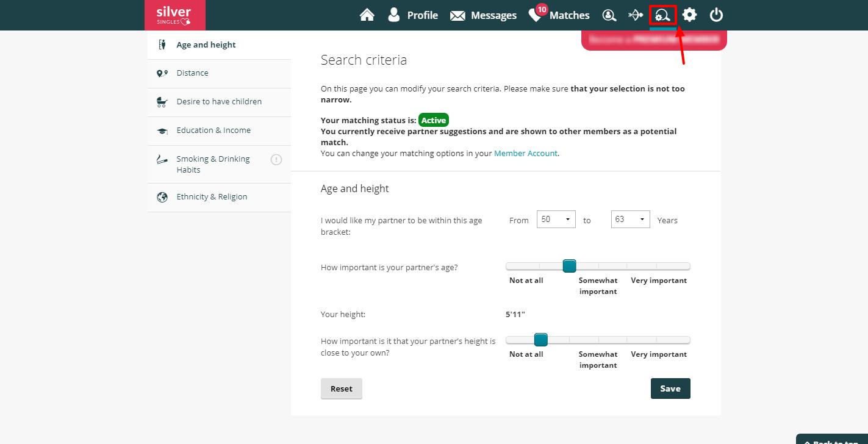Click the 5'11" height value
868x444 pixels.
click(515, 315)
